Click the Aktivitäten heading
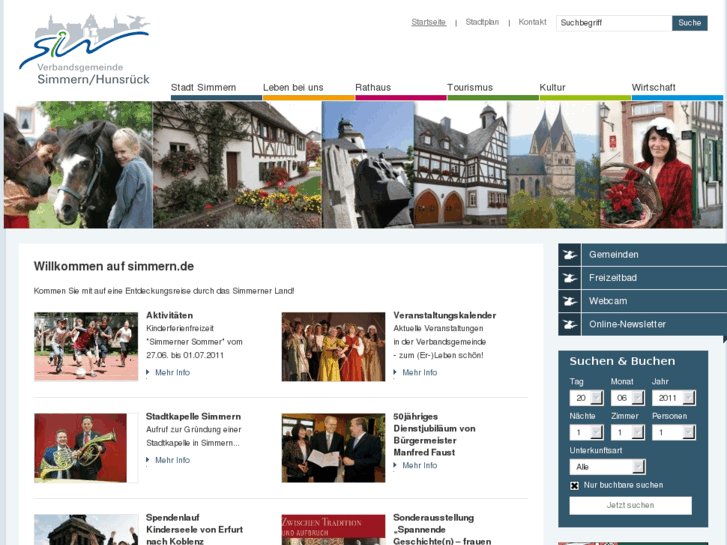Viewport: 727px width, 545px height. click(169, 315)
